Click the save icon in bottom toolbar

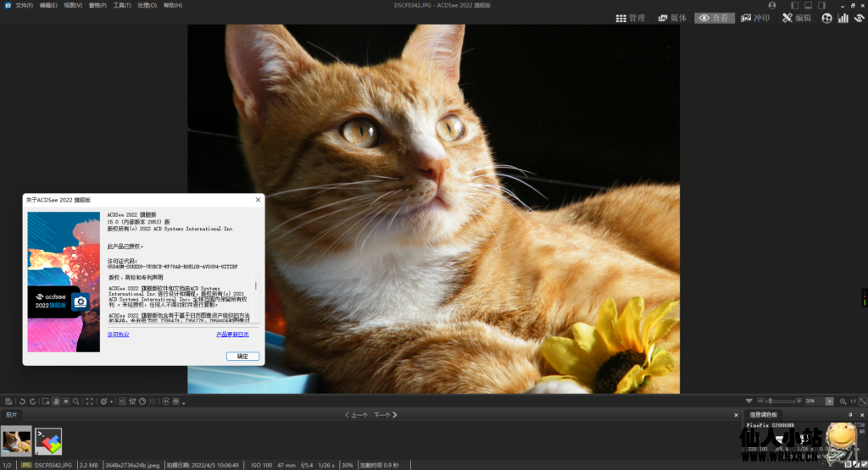click(x=8, y=401)
